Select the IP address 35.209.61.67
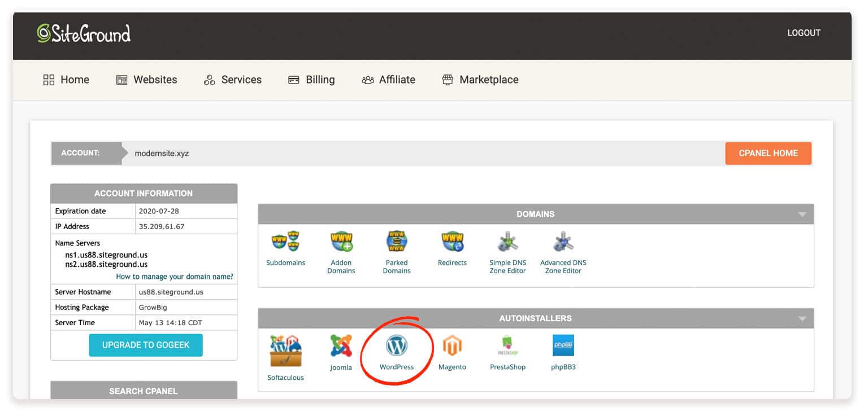Viewport: 868px width, 416px height. [x=162, y=226]
